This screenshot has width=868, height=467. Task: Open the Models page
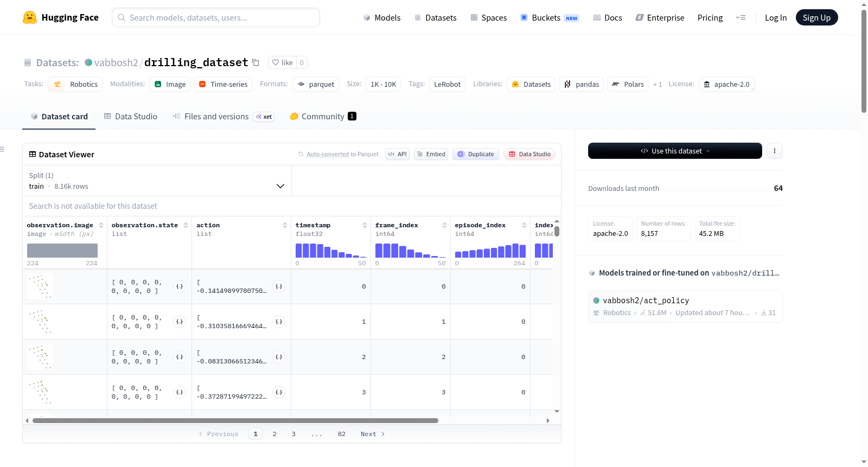[382, 17]
